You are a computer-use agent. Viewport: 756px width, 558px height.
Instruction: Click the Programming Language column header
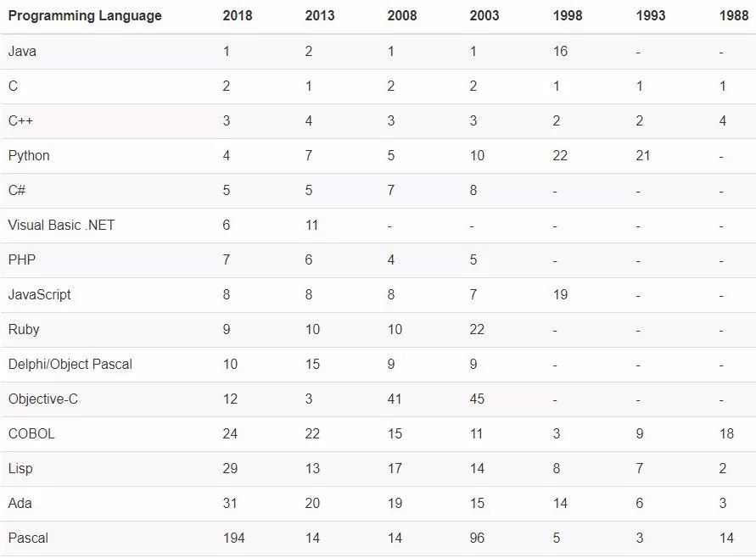click(x=85, y=16)
